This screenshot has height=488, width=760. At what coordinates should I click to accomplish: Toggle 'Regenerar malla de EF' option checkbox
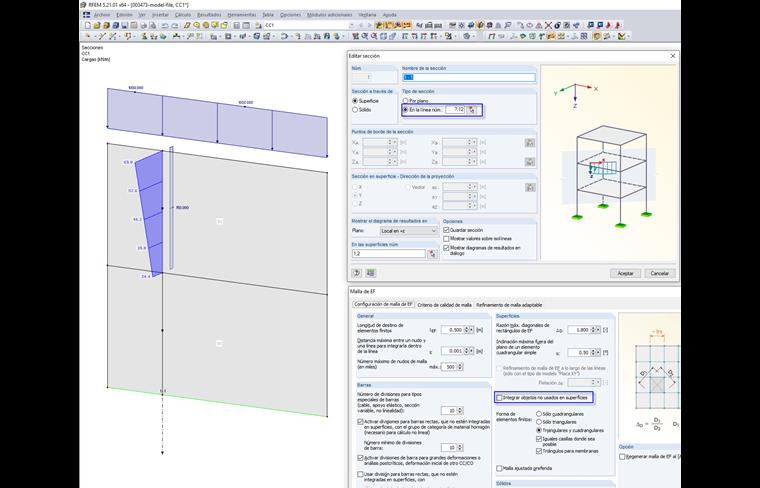[622, 457]
